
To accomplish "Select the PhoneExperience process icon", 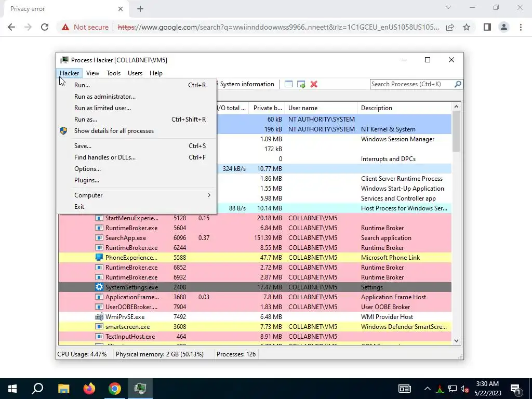I will point(99,258).
